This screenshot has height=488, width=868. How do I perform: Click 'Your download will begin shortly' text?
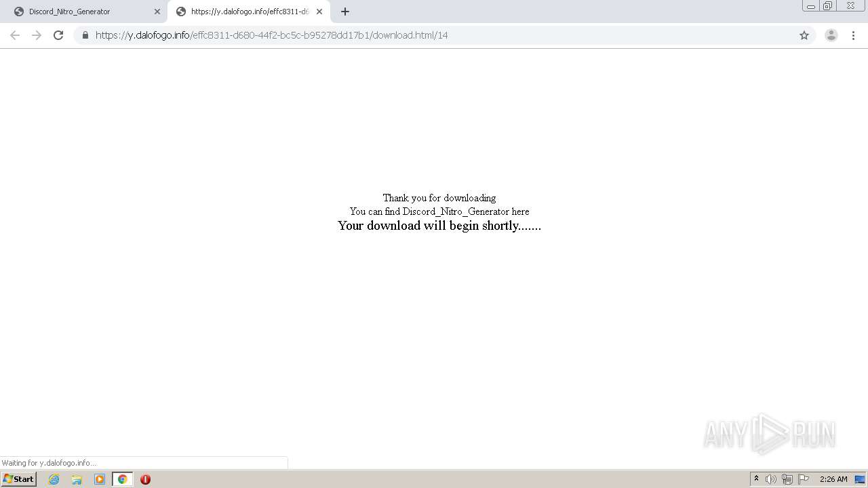[x=439, y=226]
